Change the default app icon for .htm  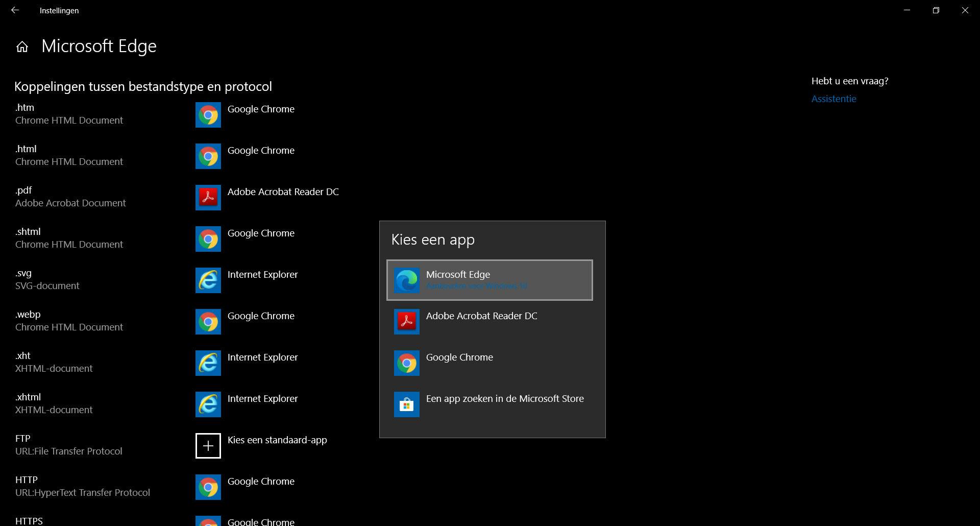click(x=208, y=115)
